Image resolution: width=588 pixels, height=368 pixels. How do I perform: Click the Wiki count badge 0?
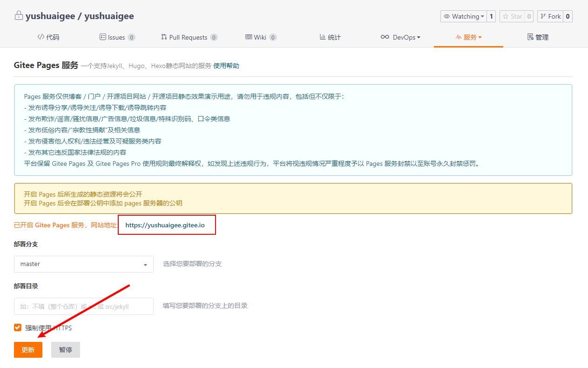pos(273,37)
